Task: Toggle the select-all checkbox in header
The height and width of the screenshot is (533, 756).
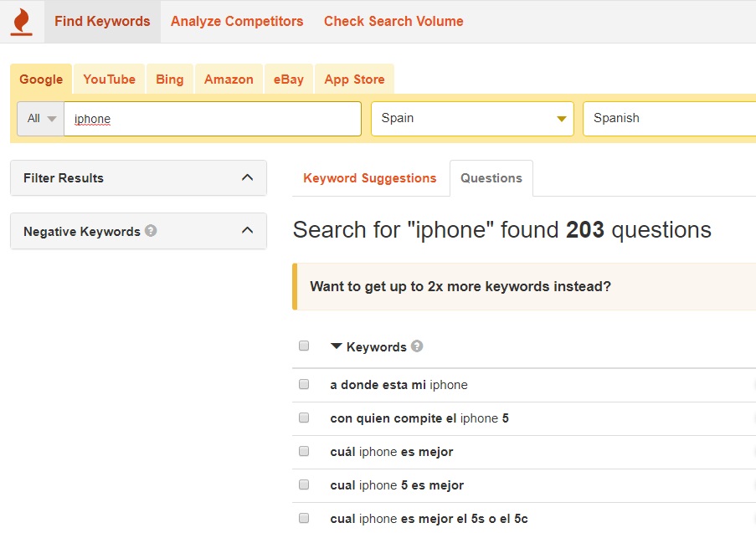Action: (304, 346)
